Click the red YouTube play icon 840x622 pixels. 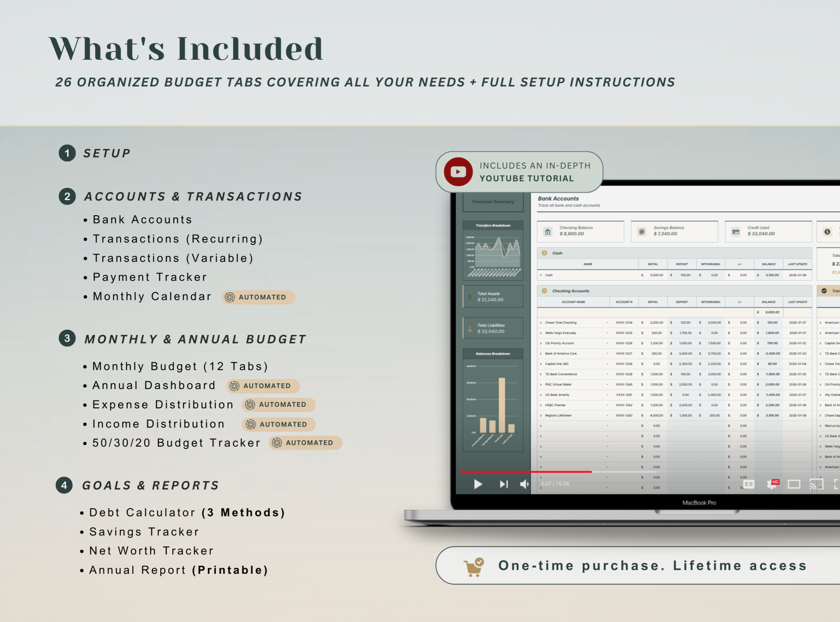(x=458, y=172)
